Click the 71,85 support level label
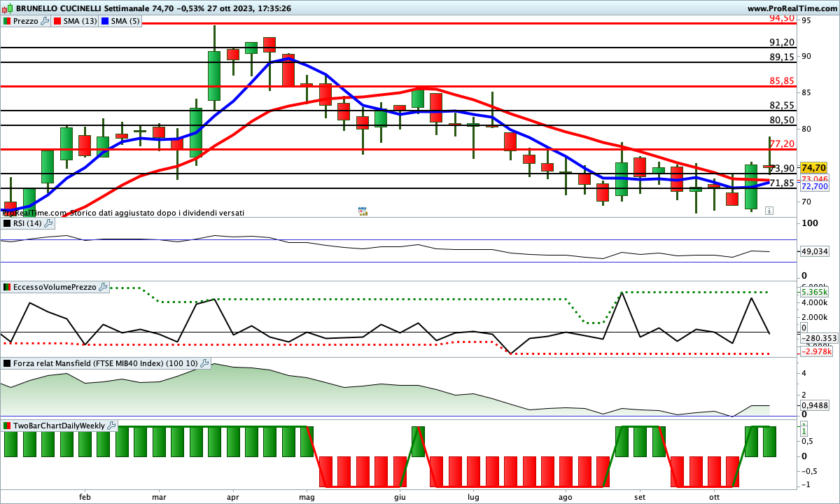This screenshot has height=504, width=840. click(782, 183)
